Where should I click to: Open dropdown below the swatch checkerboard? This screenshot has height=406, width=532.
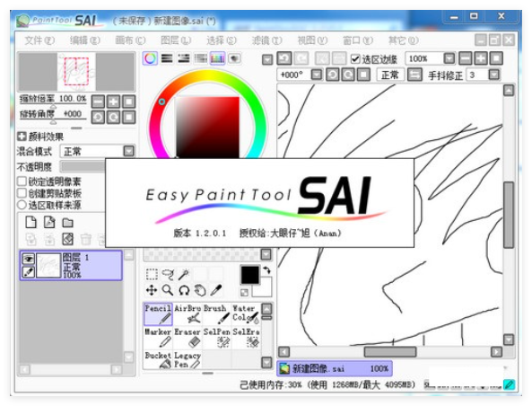tap(266, 254)
